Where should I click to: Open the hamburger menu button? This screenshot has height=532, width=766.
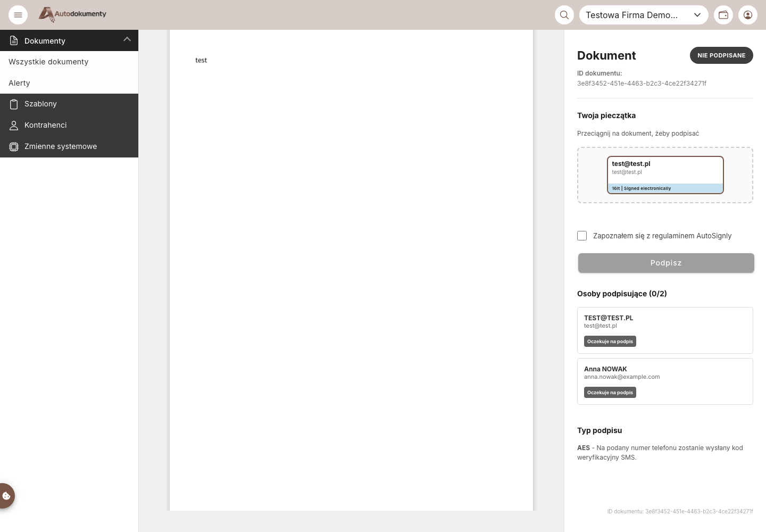click(18, 15)
